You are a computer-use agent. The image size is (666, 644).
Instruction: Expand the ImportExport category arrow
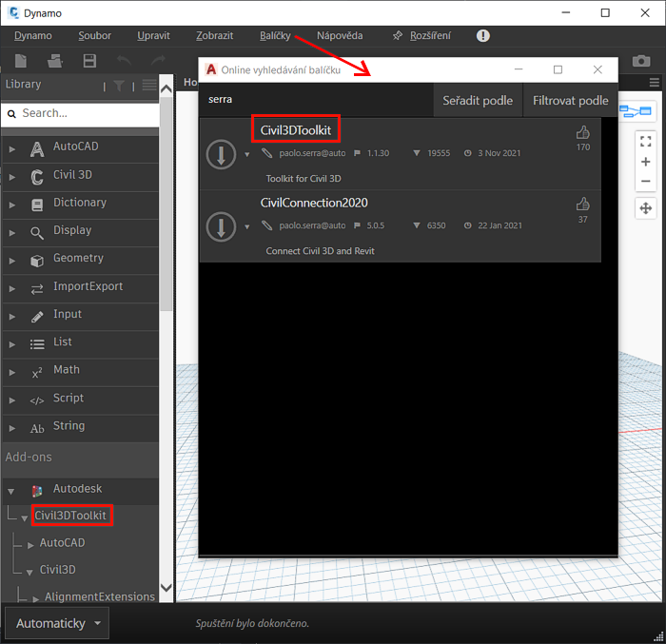click(x=11, y=289)
